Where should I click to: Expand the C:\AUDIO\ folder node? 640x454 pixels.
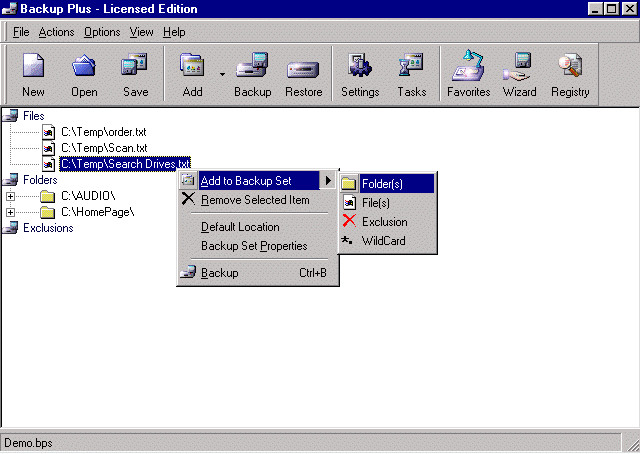[x=10, y=196]
